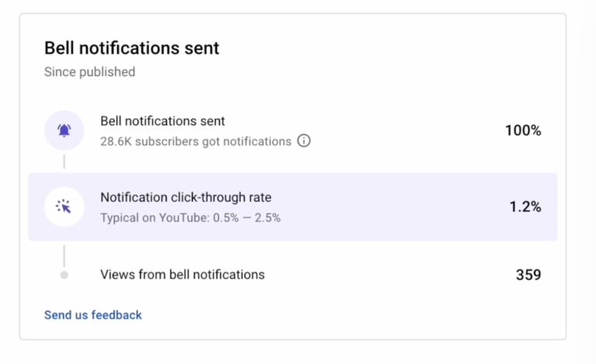Select the 359 views count
Viewport: 596px width, 364px height.
528,275
